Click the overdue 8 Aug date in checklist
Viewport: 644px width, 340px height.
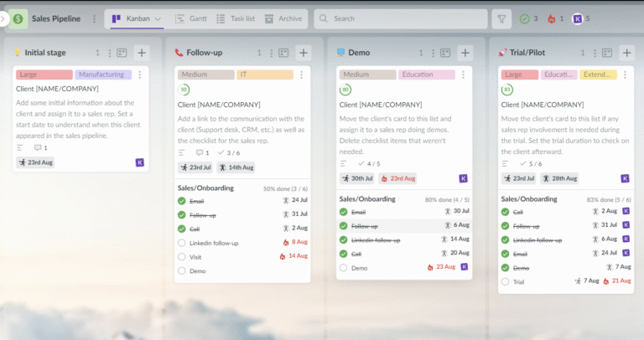click(295, 242)
